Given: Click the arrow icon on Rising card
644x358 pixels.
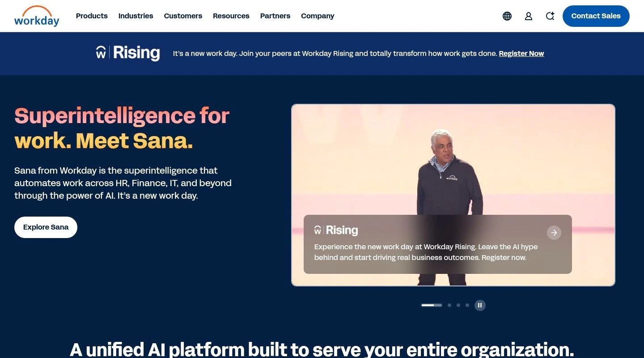Looking at the screenshot, I should tap(554, 233).
